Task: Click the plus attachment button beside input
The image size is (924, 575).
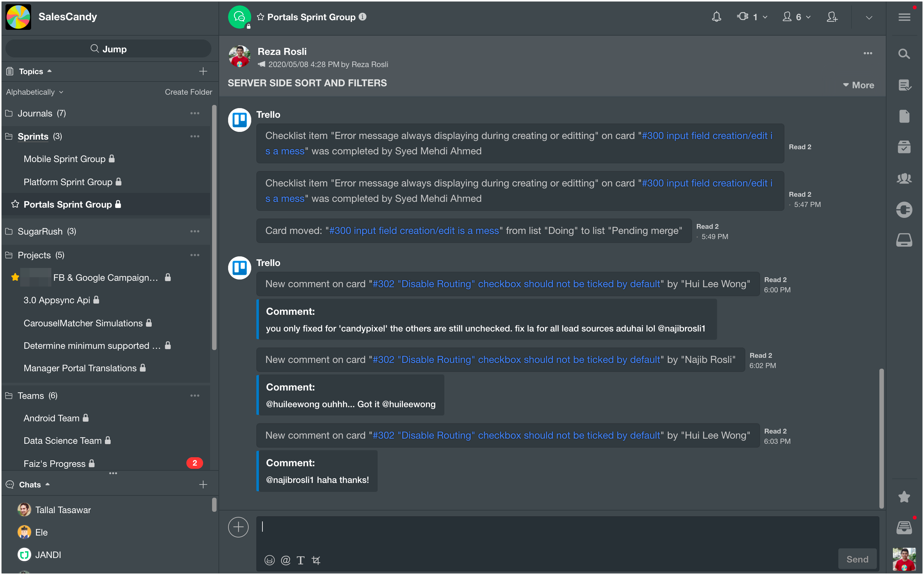Action: [238, 527]
